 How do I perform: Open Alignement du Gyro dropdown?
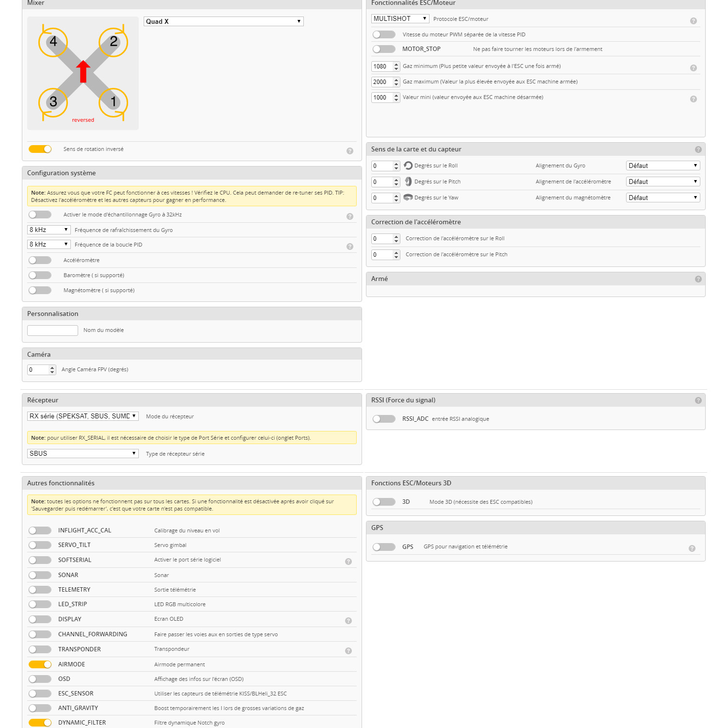[x=663, y=165]
